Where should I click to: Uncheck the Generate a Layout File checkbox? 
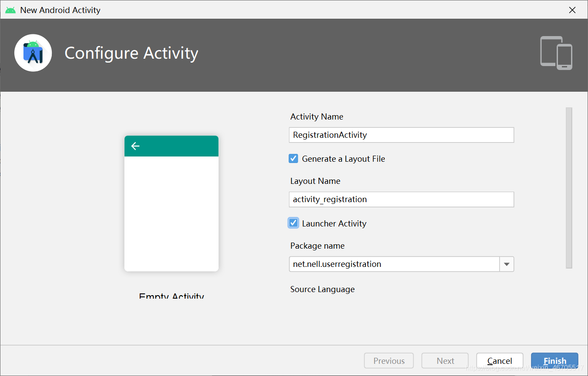[293, 159]
